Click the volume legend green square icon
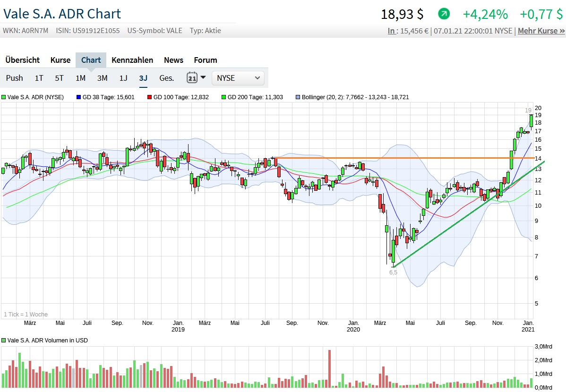The width and height of the screenshot is (566, 392). pyautogui.click(x=4, y=341)
